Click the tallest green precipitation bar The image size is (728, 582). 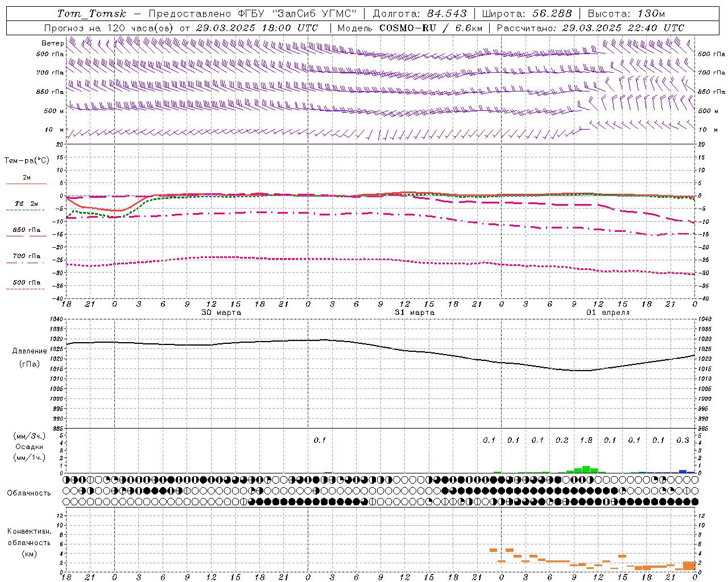point(586,469)
